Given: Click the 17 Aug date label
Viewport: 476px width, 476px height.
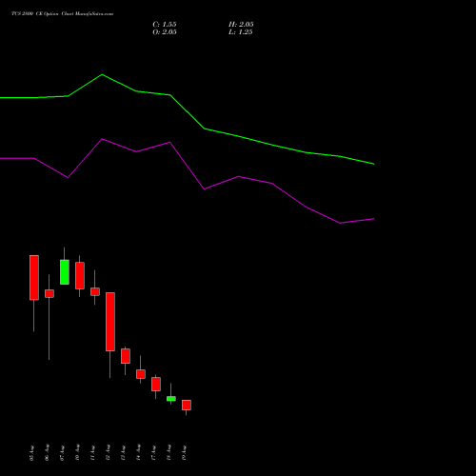Looking at the screenshot, I should 153,453.
